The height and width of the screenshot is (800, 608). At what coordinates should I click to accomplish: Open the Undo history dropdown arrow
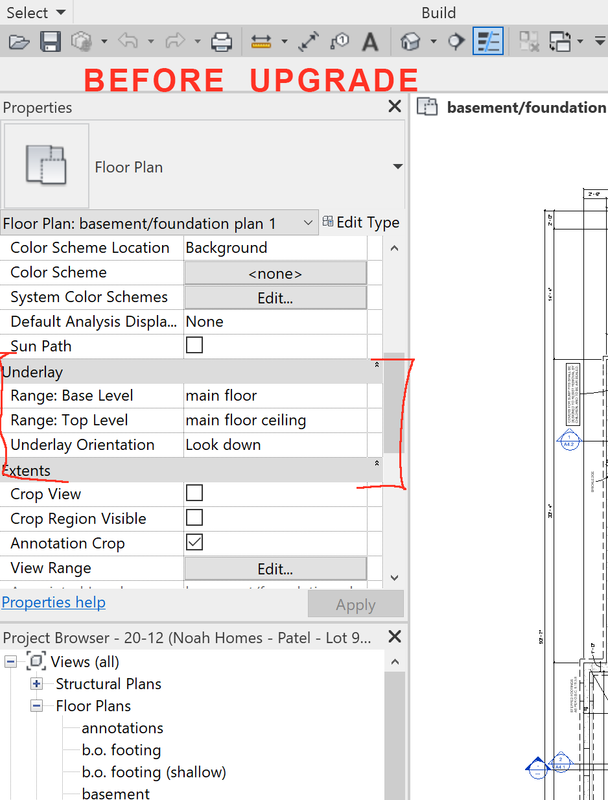click(151, 41)
